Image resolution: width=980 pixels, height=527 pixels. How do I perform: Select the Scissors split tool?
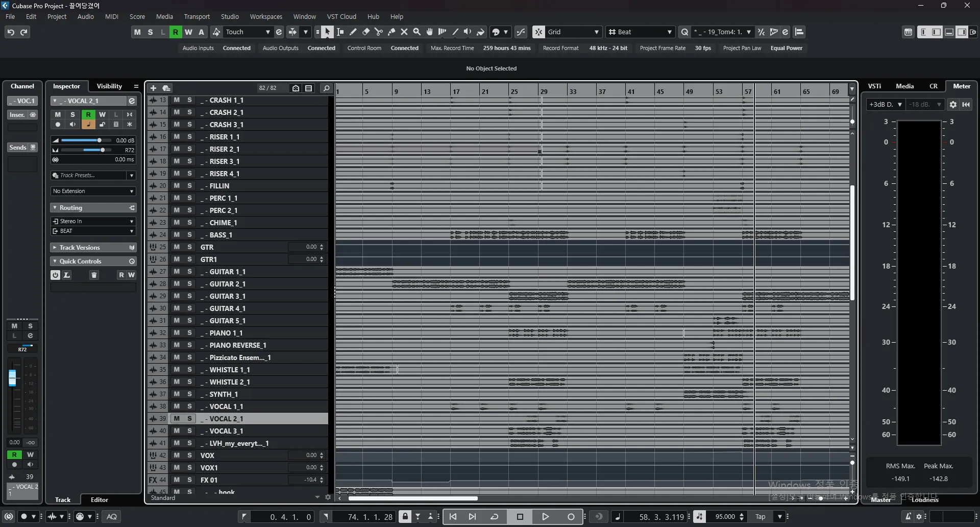379,32
